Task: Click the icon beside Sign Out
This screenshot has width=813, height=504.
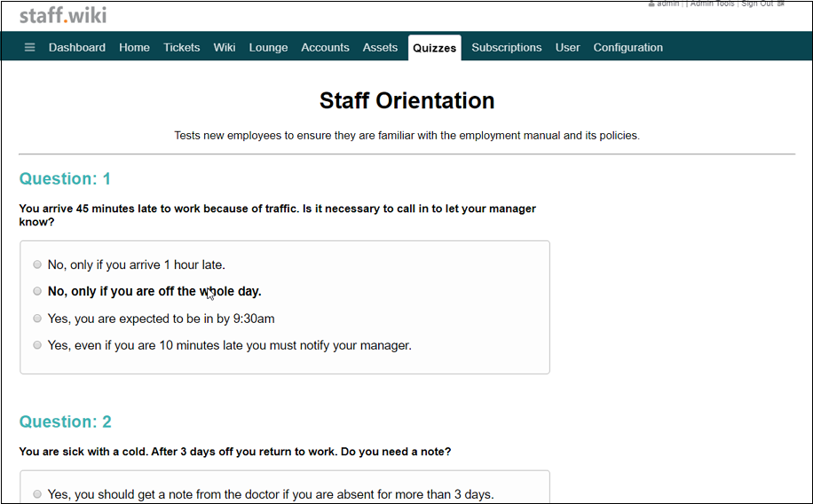Action: pos(781,4)
